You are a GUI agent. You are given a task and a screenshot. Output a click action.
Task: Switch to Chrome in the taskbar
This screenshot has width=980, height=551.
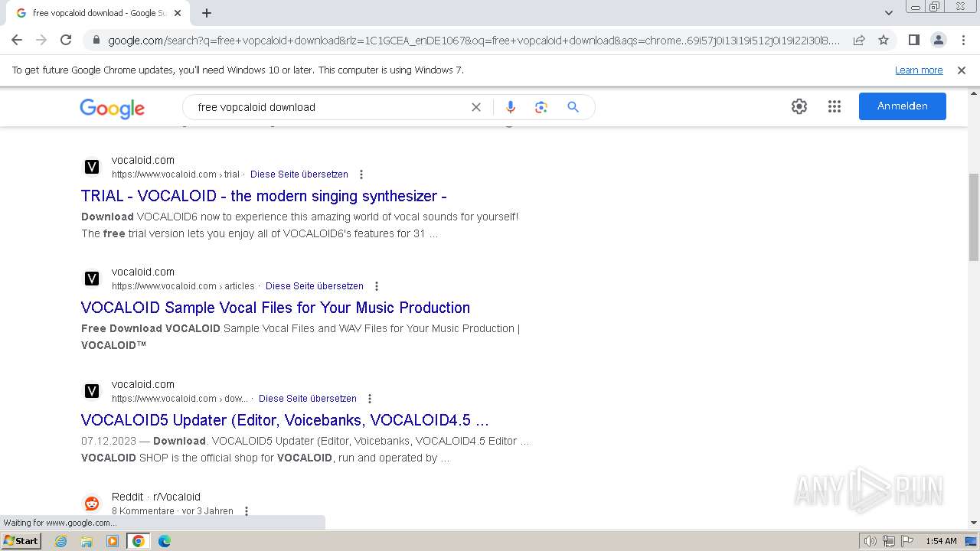139,541
